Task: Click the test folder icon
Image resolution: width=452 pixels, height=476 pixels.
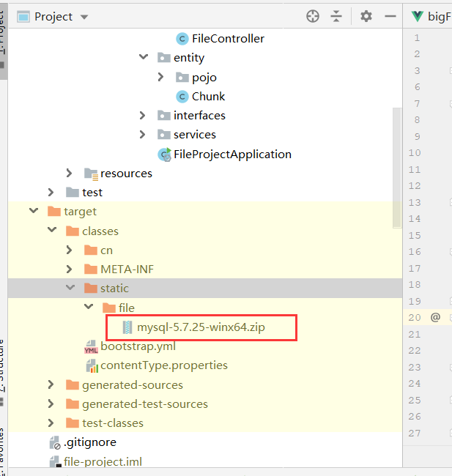Action: coord(73,192)
